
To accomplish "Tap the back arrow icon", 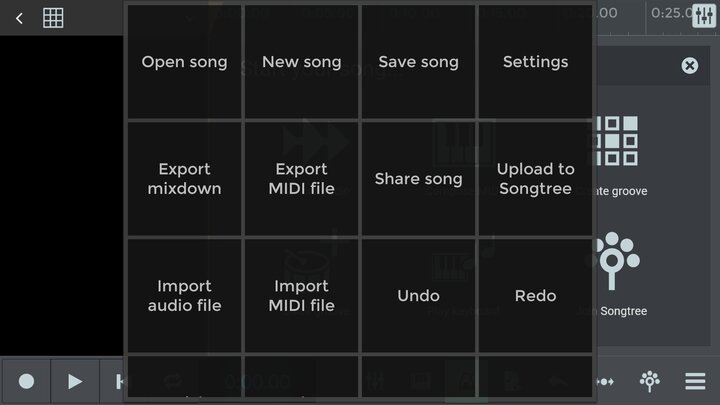I will click(19, 18).
